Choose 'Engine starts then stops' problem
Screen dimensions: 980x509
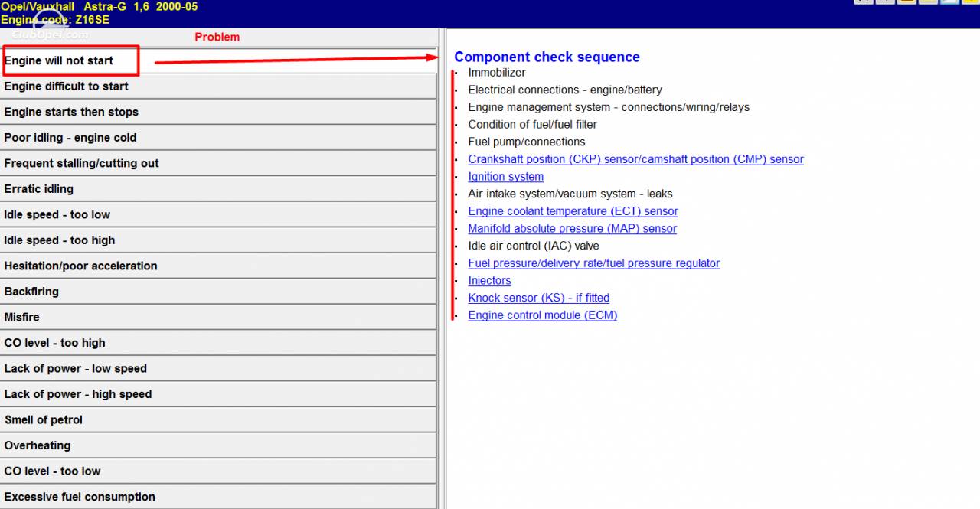(x=218, y=112)
